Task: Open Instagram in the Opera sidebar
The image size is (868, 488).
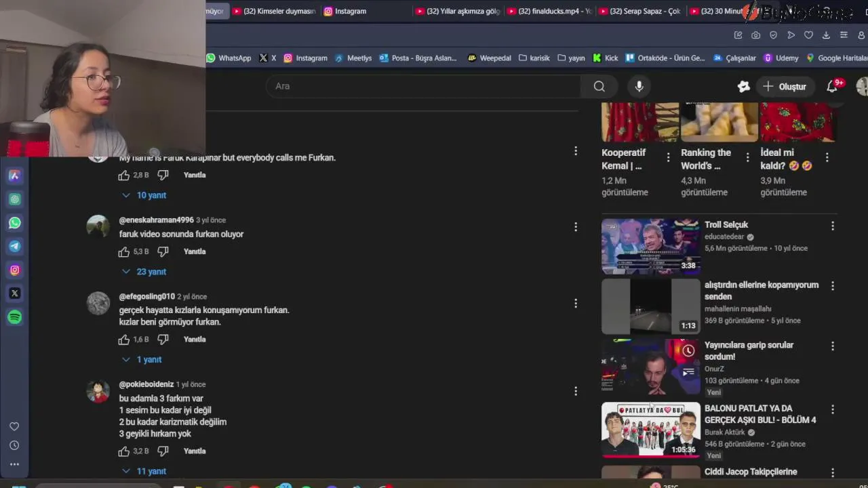Action: 14,270
